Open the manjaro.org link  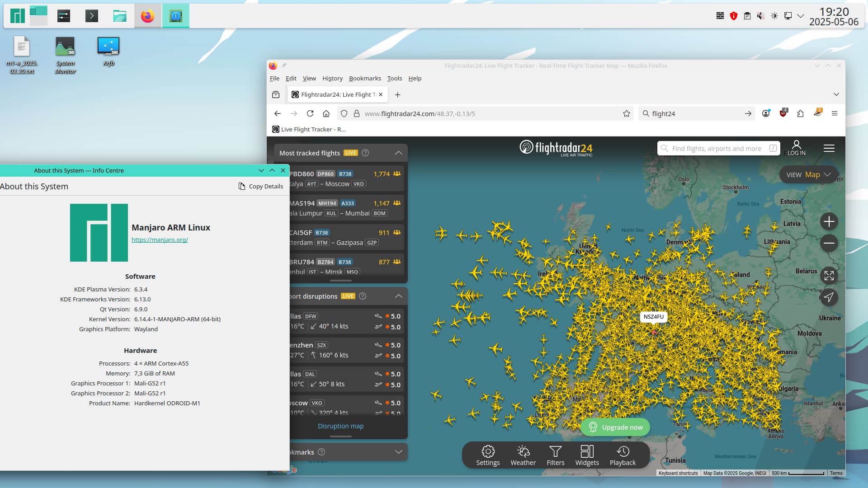(160, 240)
